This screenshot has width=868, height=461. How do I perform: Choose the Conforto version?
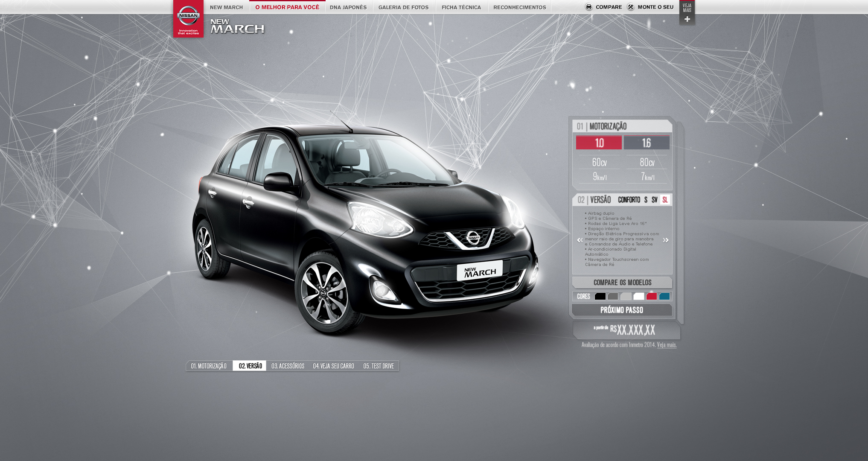point(629,200)
